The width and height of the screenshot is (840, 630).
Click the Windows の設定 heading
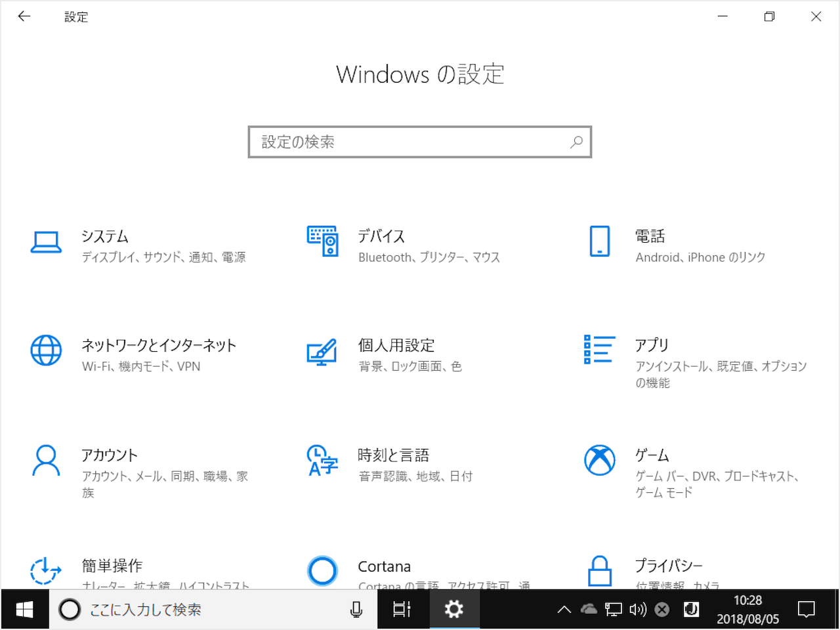[x=420, y=74]
